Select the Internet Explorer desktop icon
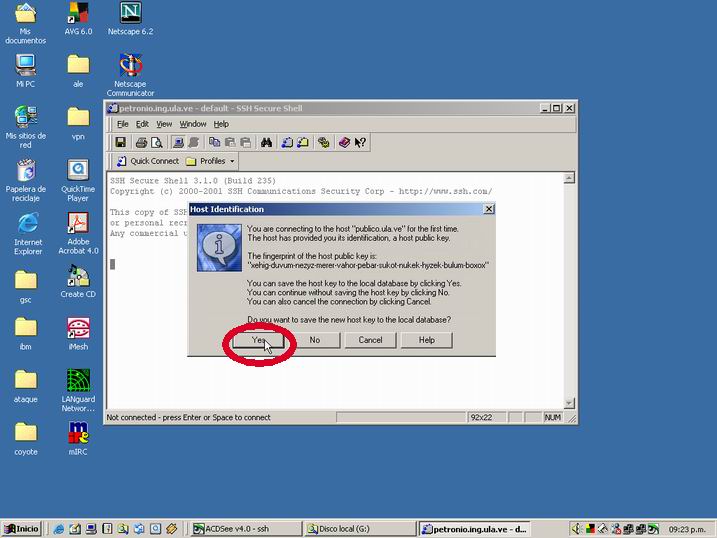 pos(28,233)
